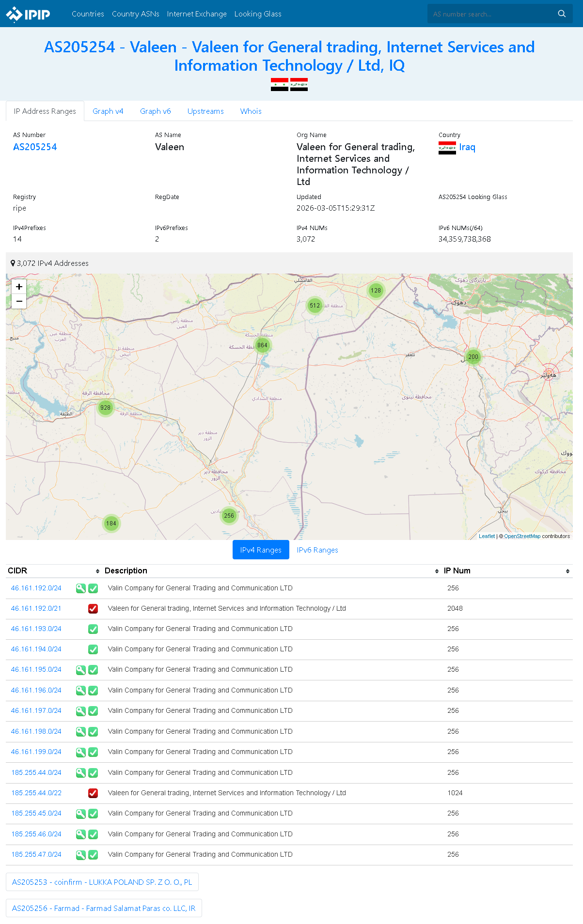Click green check for 46.161.194.0/24 row
Viewport: 583px width, 924px height.
coord(93,649)
